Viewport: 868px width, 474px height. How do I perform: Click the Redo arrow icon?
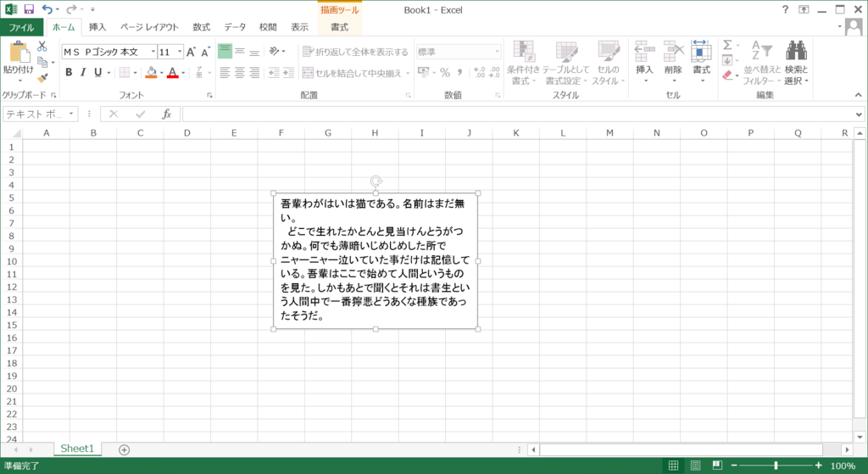point(71,9)
